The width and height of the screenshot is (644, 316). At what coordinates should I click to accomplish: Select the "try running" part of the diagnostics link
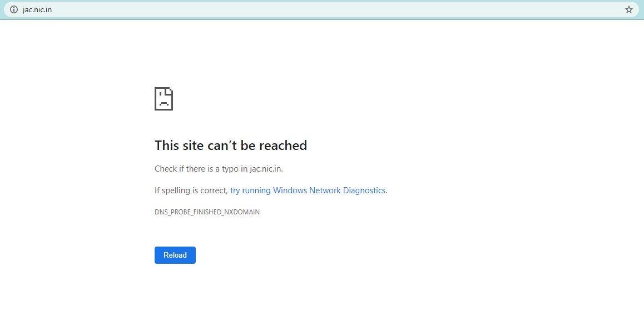[250, 190]
